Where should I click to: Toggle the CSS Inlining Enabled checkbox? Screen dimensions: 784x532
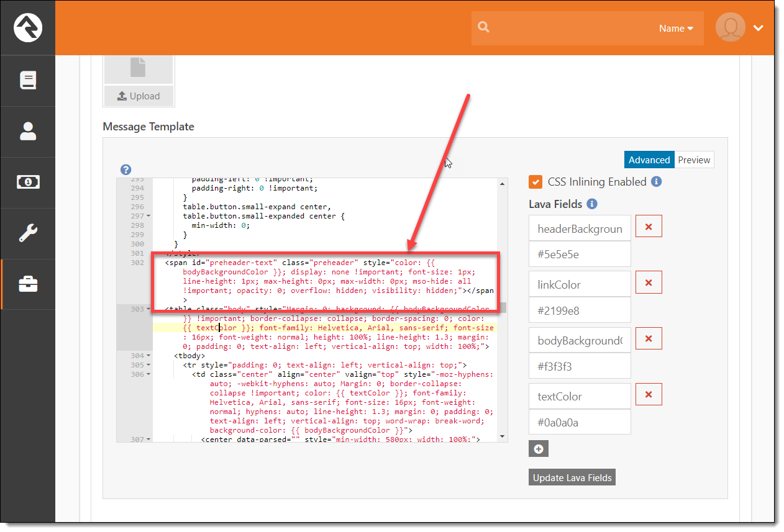[x=535, y=182]
